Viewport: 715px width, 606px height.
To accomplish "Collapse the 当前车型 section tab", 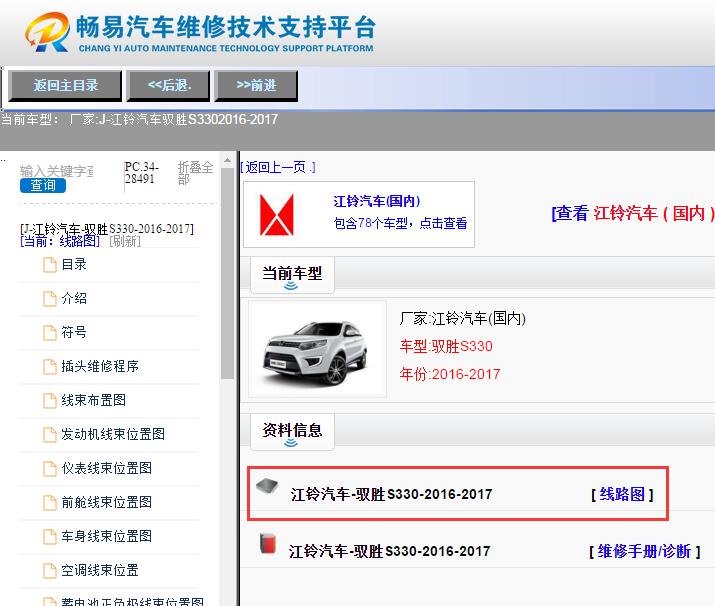I will coord(292,275).
